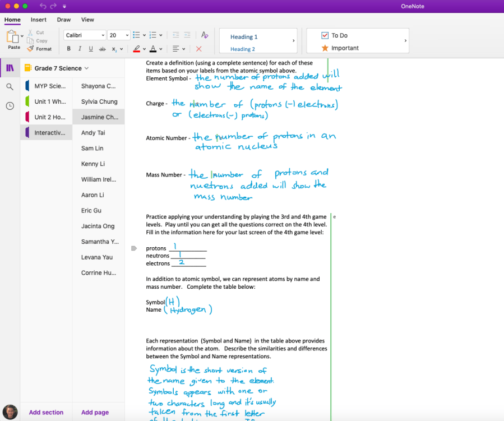Image resolution: width=504 pixels, height=421 pixels.
Task: Open the Search magnifier in the sidebar
Action: click(x=10, y=87)
